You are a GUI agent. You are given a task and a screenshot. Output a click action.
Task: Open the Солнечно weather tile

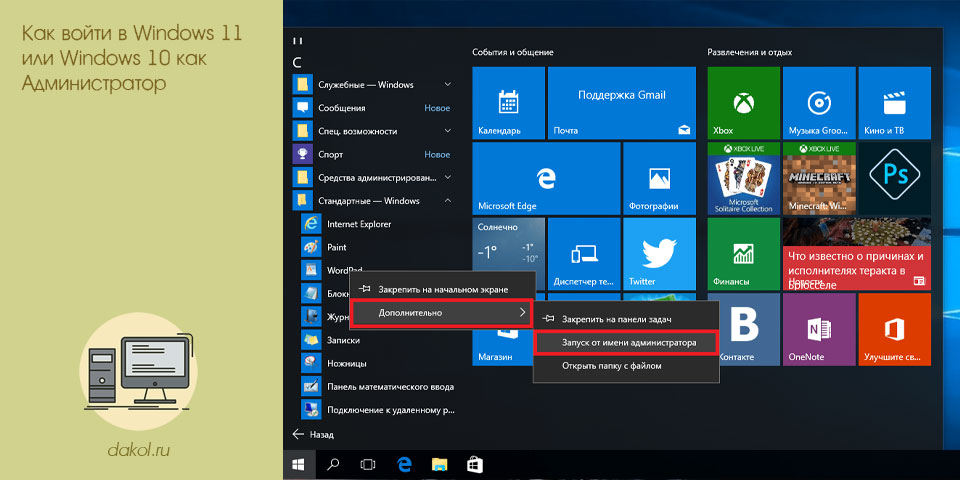[508, 245]
